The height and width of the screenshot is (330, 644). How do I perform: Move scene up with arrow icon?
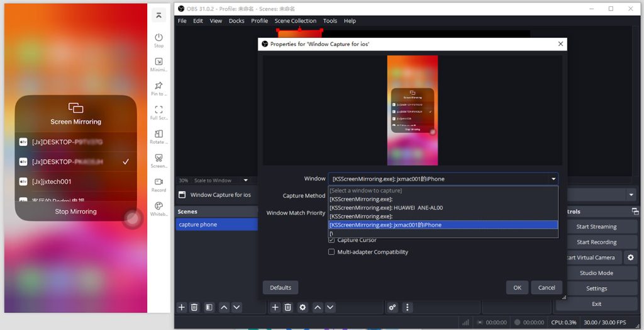point(224,307)
